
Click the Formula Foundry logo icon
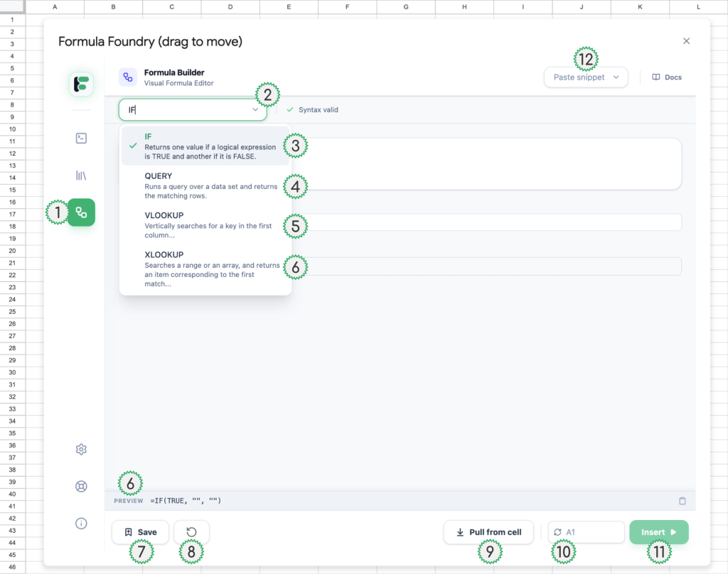click(81, 84)
